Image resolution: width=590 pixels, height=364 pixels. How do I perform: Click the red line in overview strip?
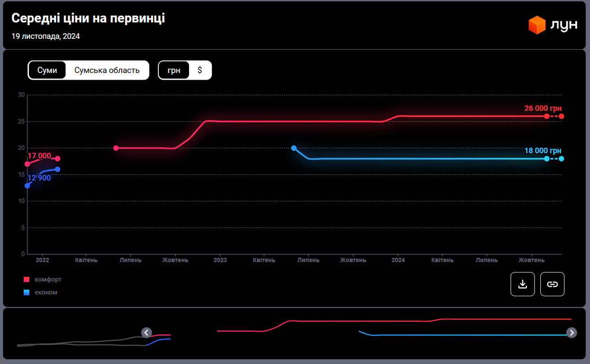379,321
